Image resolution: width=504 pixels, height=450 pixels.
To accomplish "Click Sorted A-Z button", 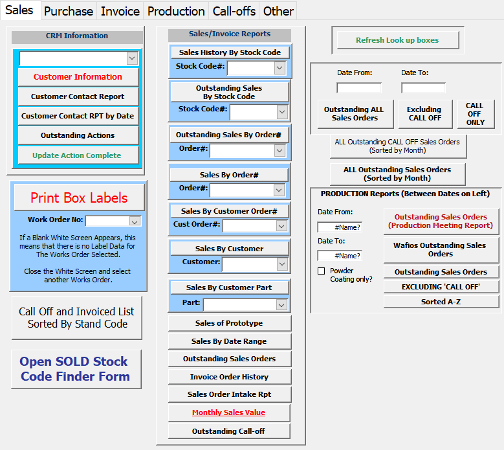I will tap(441, 302).
